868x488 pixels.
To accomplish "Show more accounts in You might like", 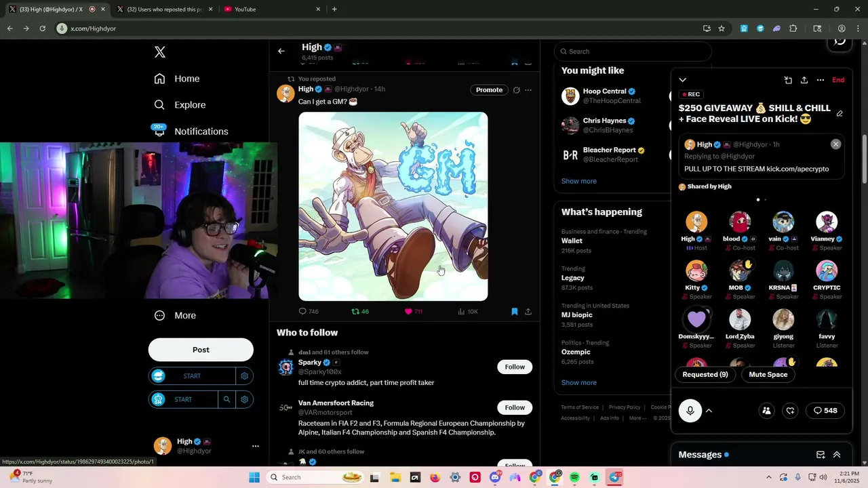I will (579, 181).
